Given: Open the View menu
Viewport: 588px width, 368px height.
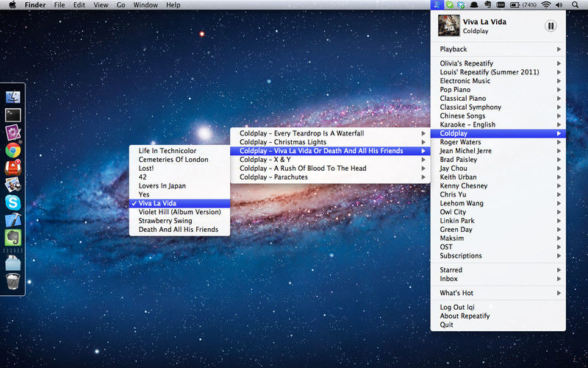Looking at the screenshot, I should click(x=101, y=5).
